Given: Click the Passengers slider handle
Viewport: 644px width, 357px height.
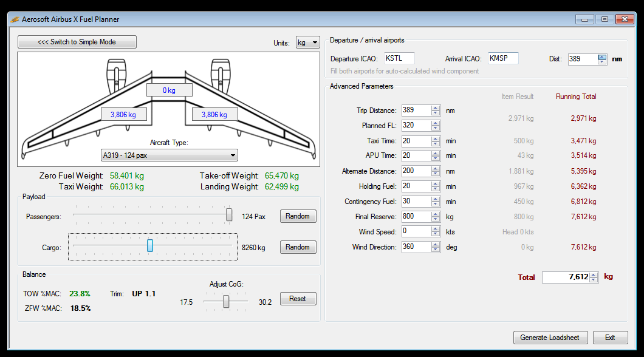Looking at the screenshot, I should click(229, 215).
